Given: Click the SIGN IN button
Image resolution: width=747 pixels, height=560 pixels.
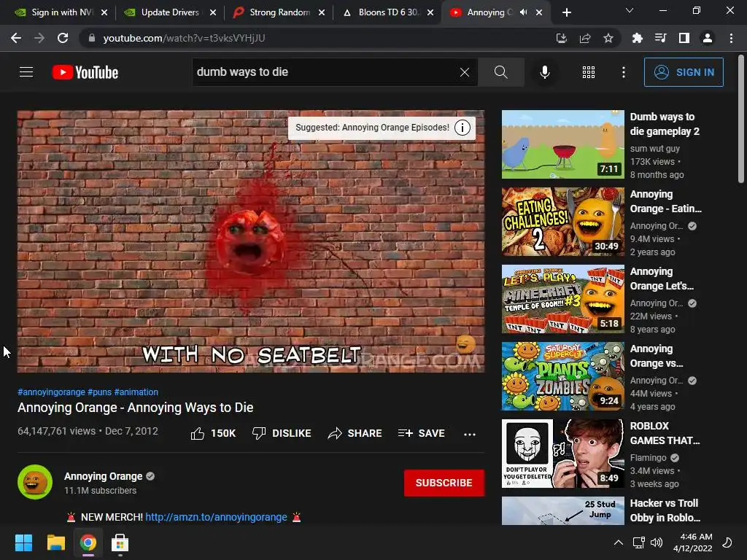Looking at the screenshot, I should coord(684,72).
